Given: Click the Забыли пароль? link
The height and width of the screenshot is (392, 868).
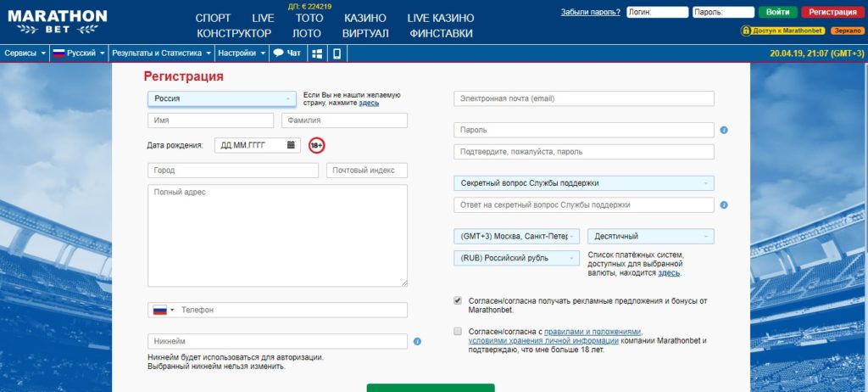Looking at the screenshot, I should coord(590,13).
